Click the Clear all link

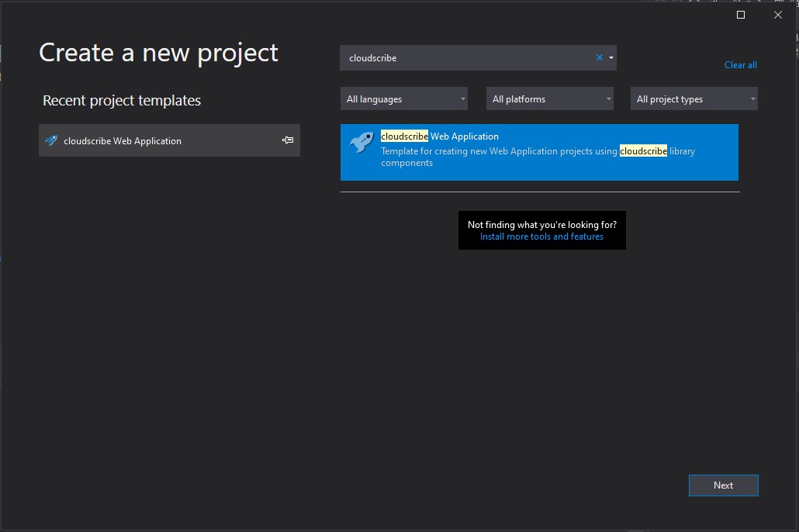740,65
